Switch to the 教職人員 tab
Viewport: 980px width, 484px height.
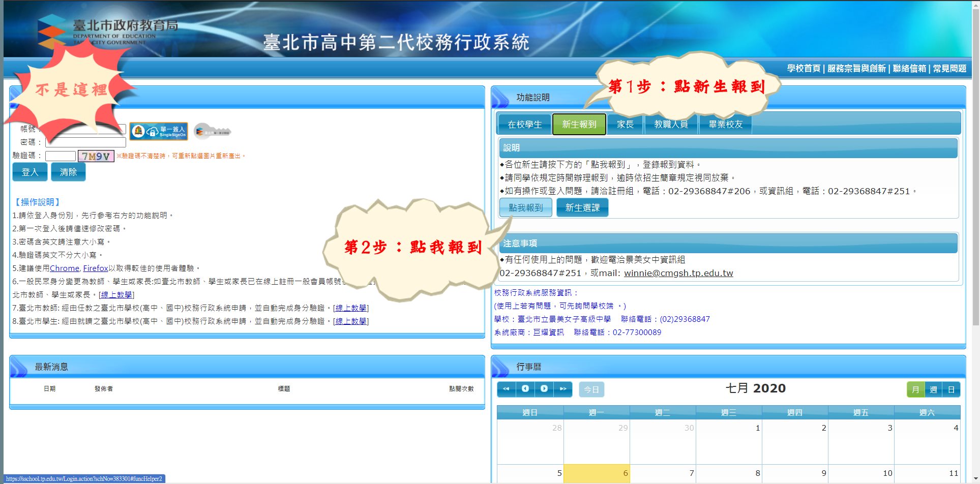(x=671, y=125)
